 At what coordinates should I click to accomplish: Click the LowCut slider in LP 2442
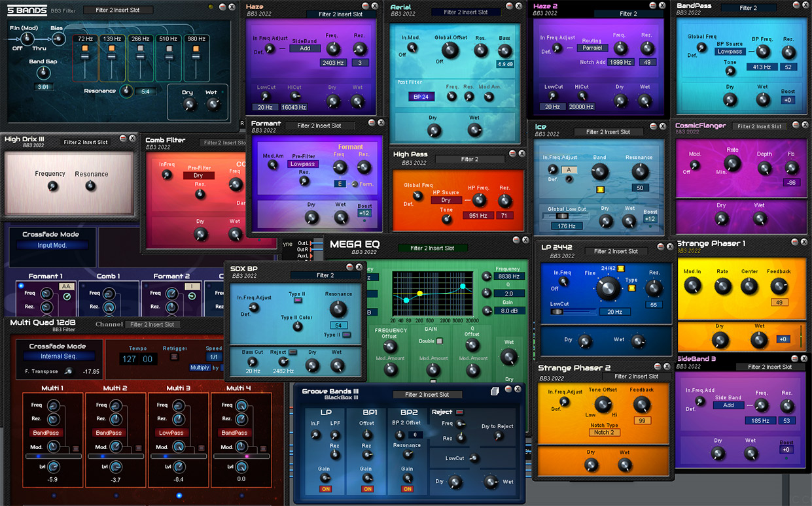557,312
